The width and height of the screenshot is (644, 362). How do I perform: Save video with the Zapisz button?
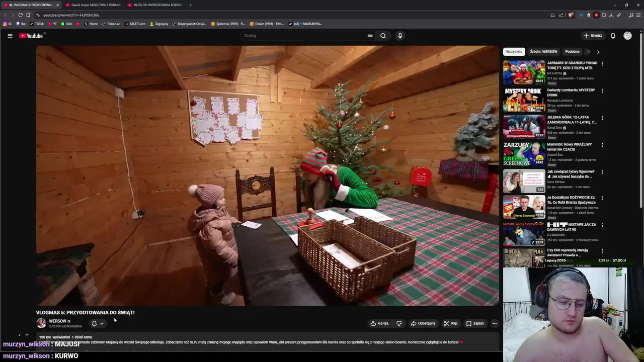pos(475,323)
